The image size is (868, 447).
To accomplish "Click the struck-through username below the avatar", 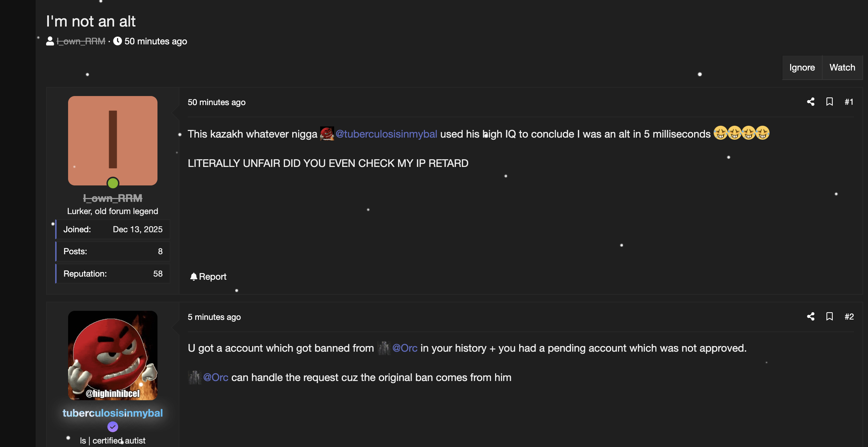I will coord(113,198).
